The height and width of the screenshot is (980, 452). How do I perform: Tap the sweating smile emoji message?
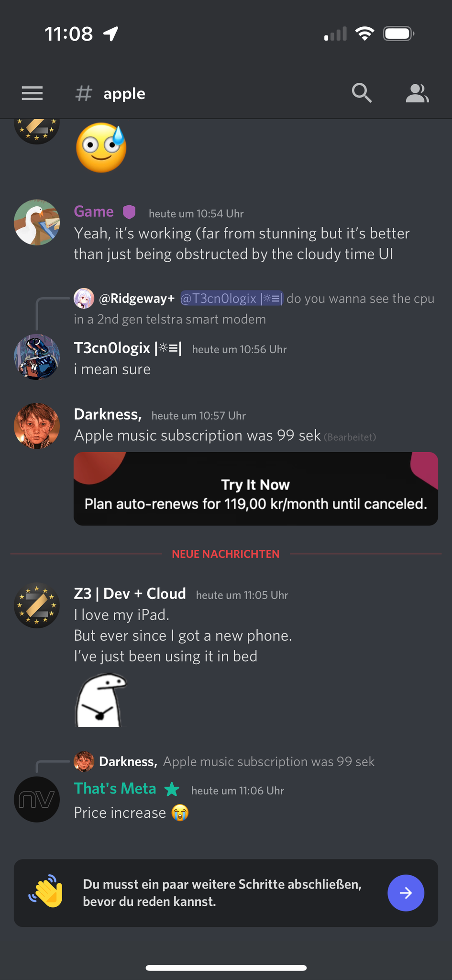tap(101, 148)
